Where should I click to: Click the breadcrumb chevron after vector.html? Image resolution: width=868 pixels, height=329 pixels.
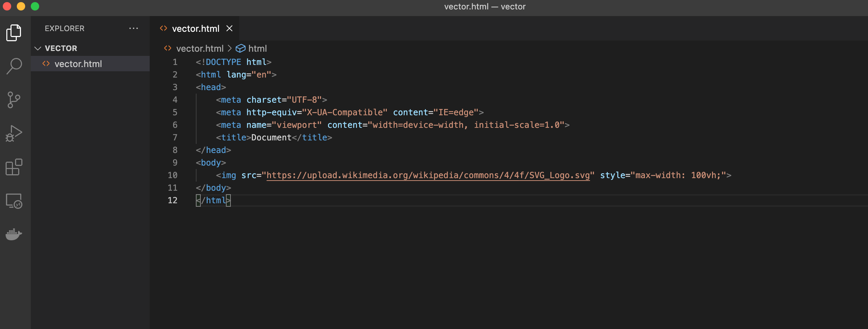[x=230, y=48]
